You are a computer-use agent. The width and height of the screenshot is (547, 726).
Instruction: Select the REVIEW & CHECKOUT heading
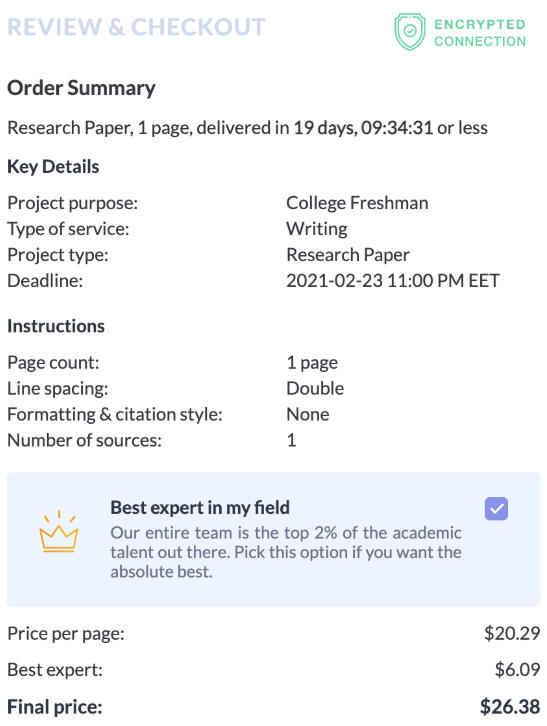click(x=136, y=27)
